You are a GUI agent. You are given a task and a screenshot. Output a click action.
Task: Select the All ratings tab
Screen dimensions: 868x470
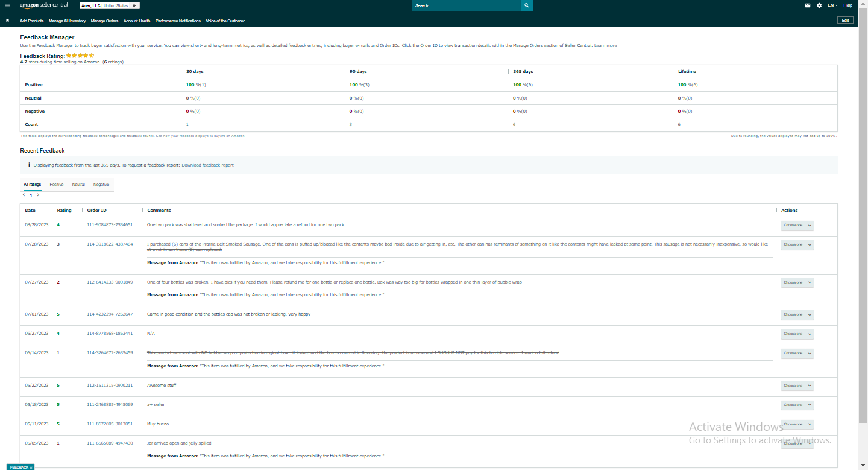pyautogui.click(x=33, y=185)
